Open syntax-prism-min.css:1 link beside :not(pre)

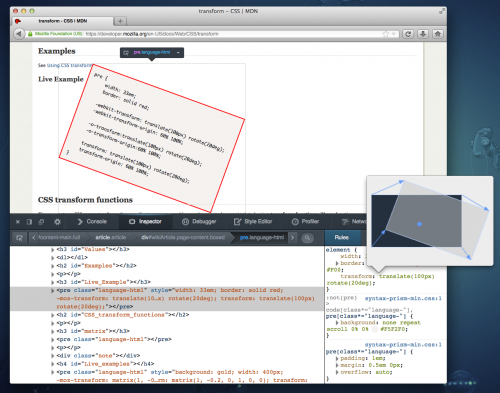pos(403,298)
